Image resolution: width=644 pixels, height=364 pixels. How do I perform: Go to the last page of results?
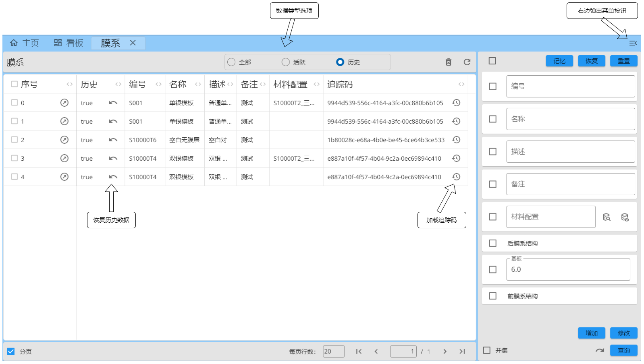462,352
